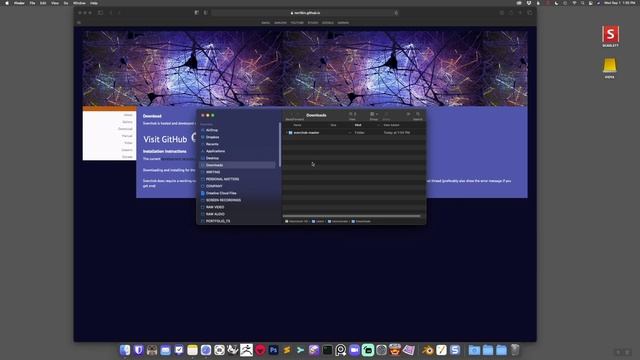Open System Preferences gear in Dock
Screen dimensions: 640x360
[x=381, y=350]
